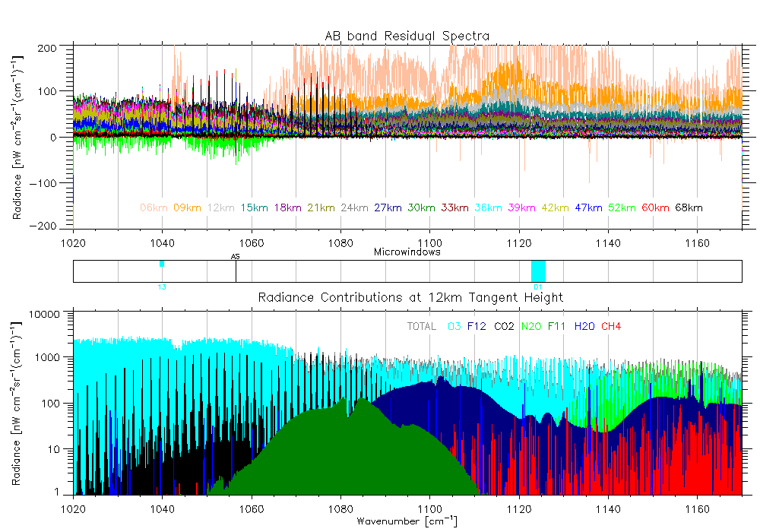Click the cyan microwindow block labeled 01
The width and height of the screenshot is (760, 532).
click(538, 271)
